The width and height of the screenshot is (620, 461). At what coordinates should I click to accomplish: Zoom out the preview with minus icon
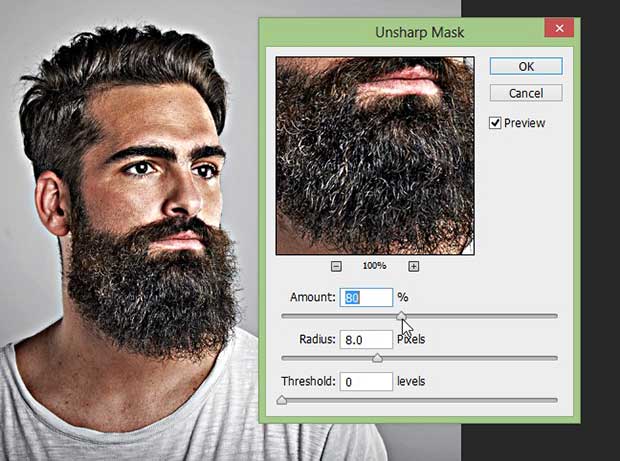[336, 266]
